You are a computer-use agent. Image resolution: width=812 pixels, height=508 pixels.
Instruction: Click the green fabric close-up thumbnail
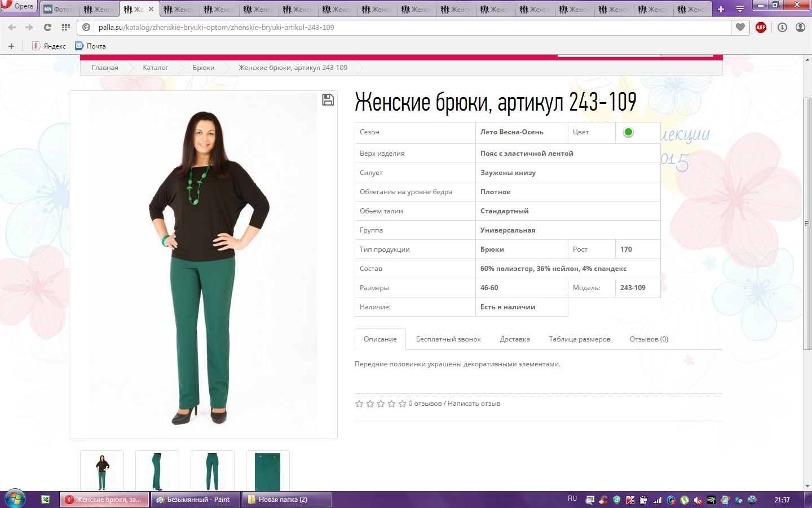coord(267,471)
